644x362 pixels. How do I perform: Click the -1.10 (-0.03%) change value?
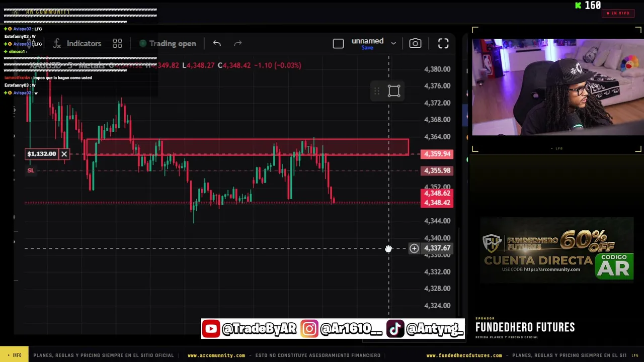(x=278, y=65)
